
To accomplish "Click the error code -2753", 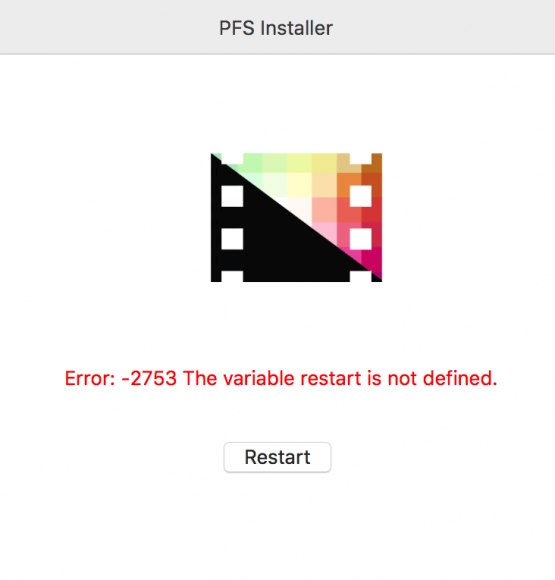I will [x=149, y=378].
